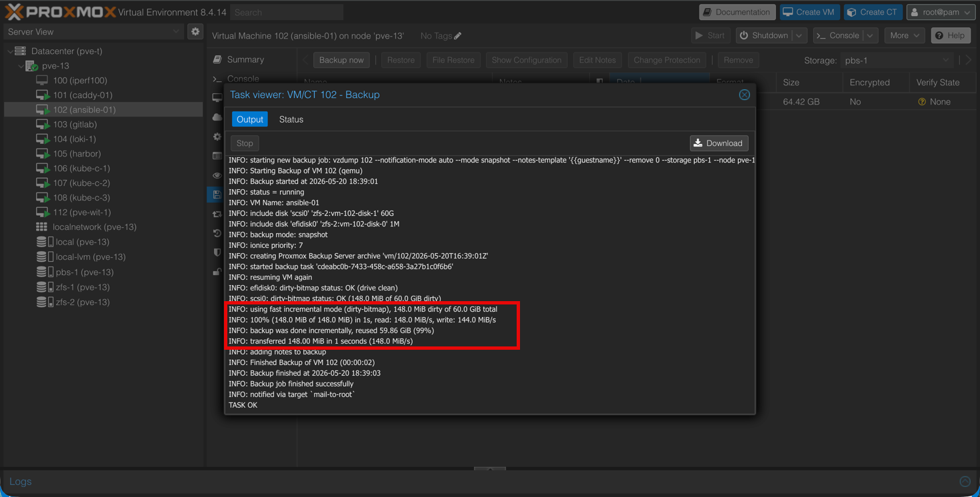Image resolution: width=980 pixels, height=497 pixels.
Task: Click the VM icon beside 107 (kube-c-2)
Action: click(42, 183)
